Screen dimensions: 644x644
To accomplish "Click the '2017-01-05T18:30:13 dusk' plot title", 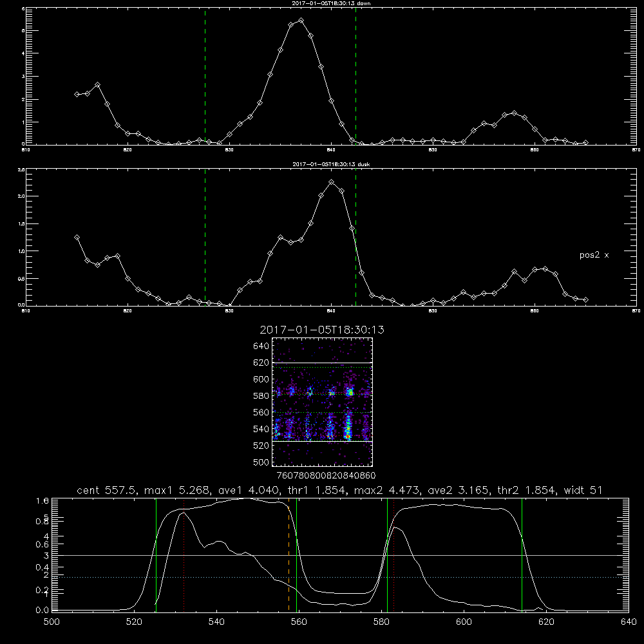I will tap(331, 164).
